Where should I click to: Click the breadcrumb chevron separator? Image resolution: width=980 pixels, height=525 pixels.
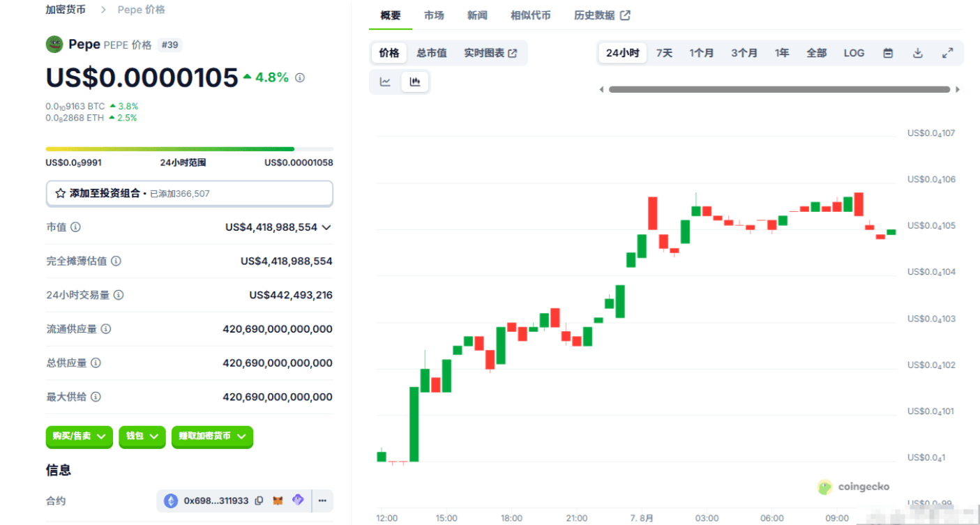[x=103, y=10]
